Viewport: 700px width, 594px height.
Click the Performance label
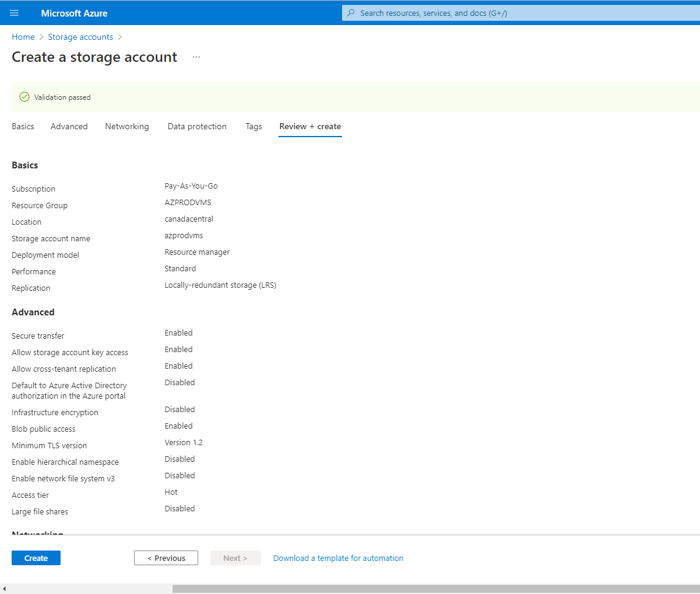tap(34, 271)
